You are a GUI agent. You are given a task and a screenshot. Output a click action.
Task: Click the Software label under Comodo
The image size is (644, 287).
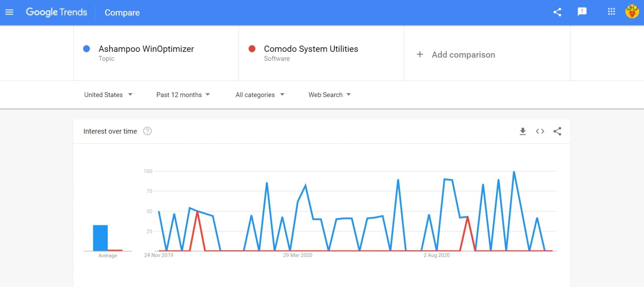pos(277,59)
